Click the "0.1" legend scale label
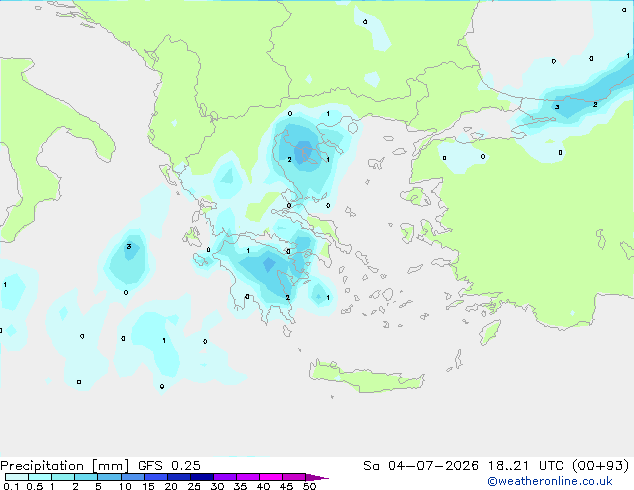The height and width of the screenshot is (490, 634). click(11, 486)
